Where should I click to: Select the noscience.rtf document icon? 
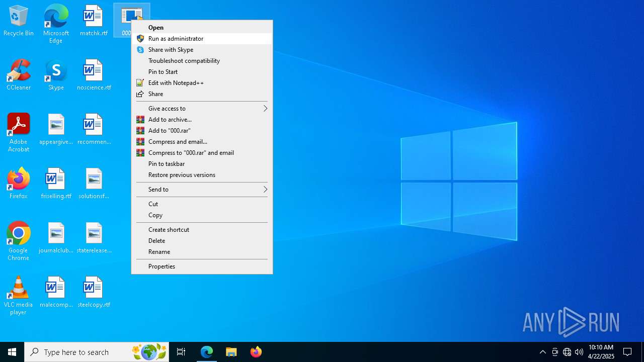coord(94,75)
